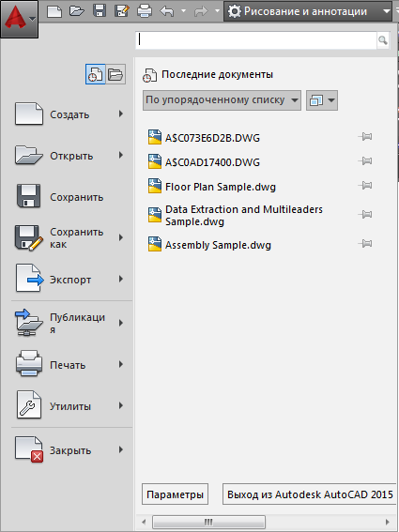Open the Утилиты menu item
Image resolution: width=399 pixels, height=532 pixels.
pyautogui.click(x=69, y=405)
